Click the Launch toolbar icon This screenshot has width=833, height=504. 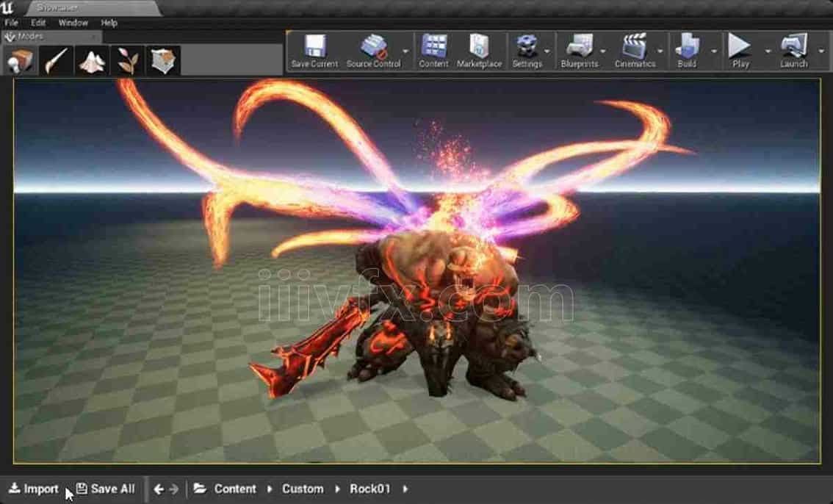pos(793,51)
